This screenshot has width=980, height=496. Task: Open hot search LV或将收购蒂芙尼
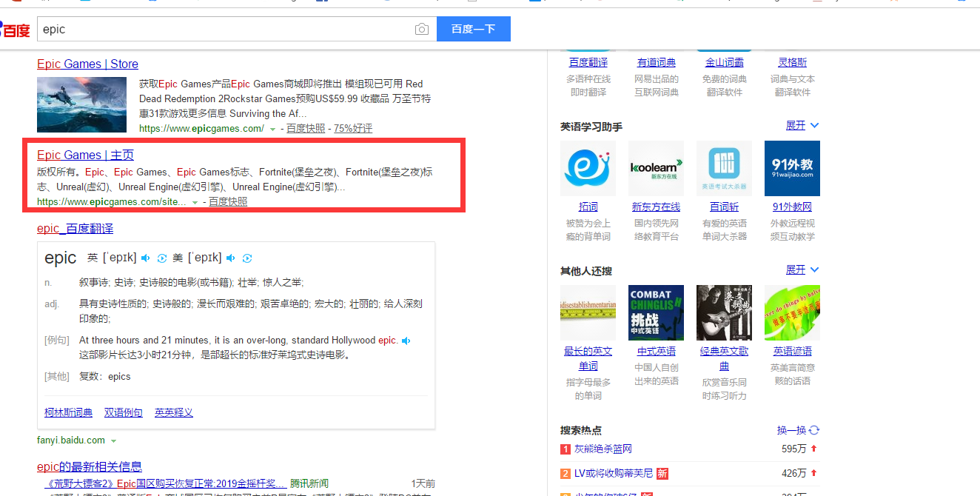pyautogui.click(x=614, y=473)
